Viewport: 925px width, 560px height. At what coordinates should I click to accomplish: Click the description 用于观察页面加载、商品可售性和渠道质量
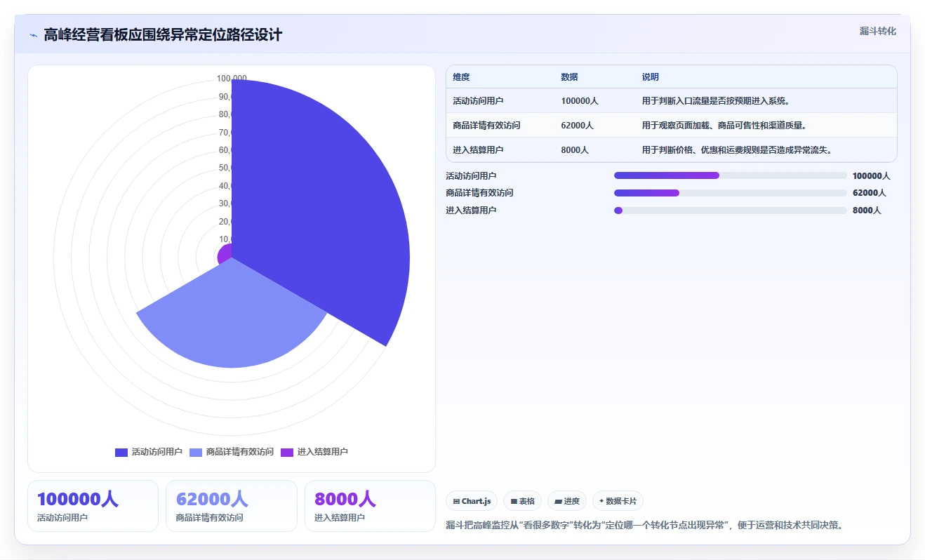(x=724, y=126)
